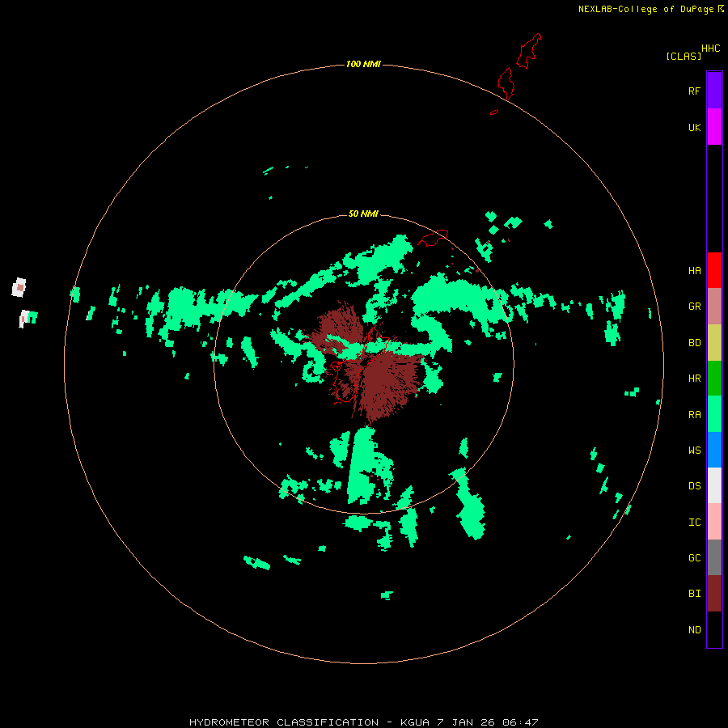Click the [CLAS] label above the legend

click(x=684, y=56)
